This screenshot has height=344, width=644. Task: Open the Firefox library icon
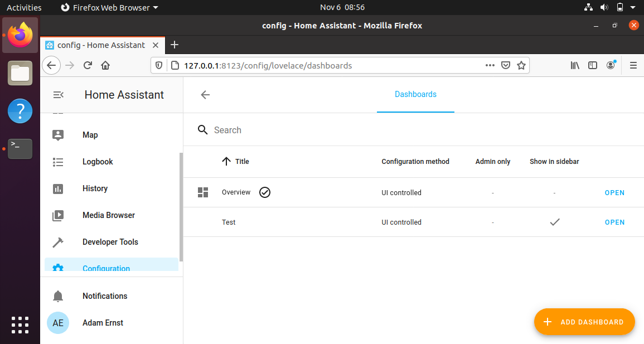(575, 65)
